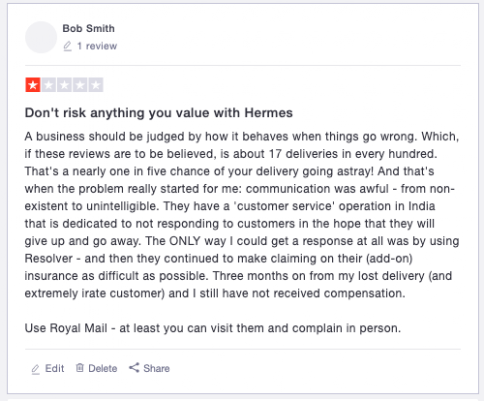Click the Edit pencil icon below review

coord(35,369)
